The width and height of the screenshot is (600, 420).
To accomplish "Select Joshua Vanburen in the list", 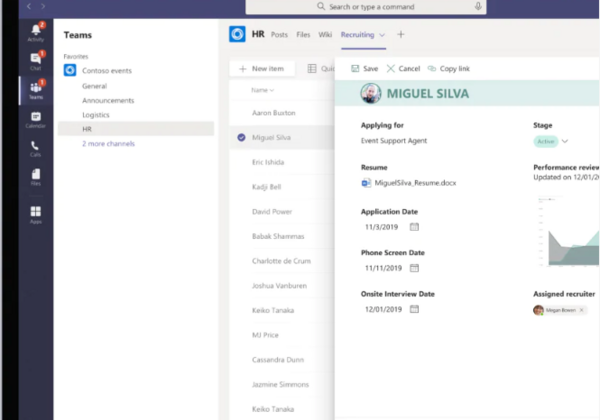I will (x=279, y=286).
